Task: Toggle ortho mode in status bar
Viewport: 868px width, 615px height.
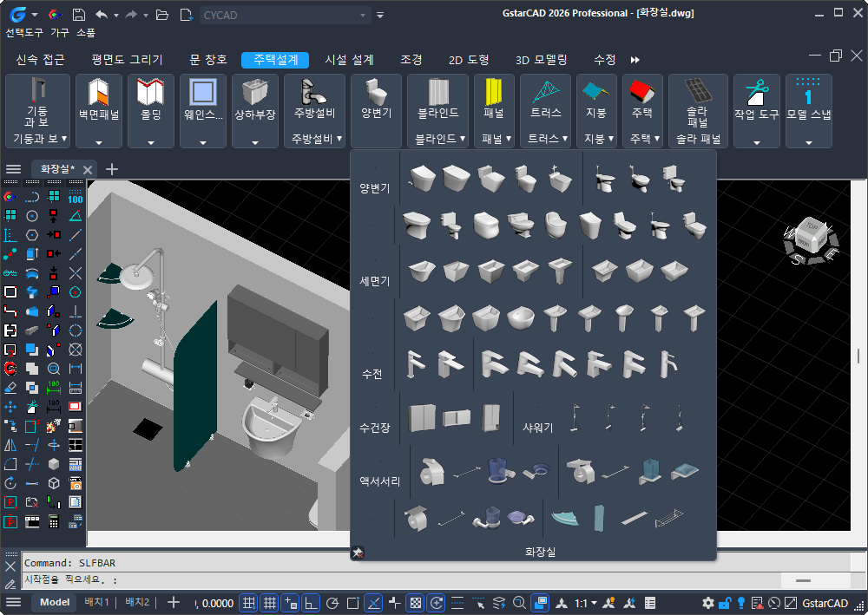Action: (x=311, y=603)
